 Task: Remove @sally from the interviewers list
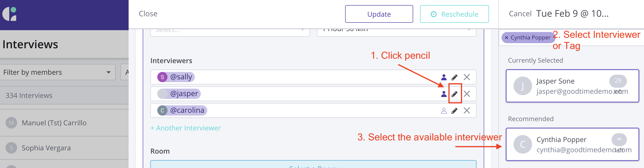click(467, 77)
